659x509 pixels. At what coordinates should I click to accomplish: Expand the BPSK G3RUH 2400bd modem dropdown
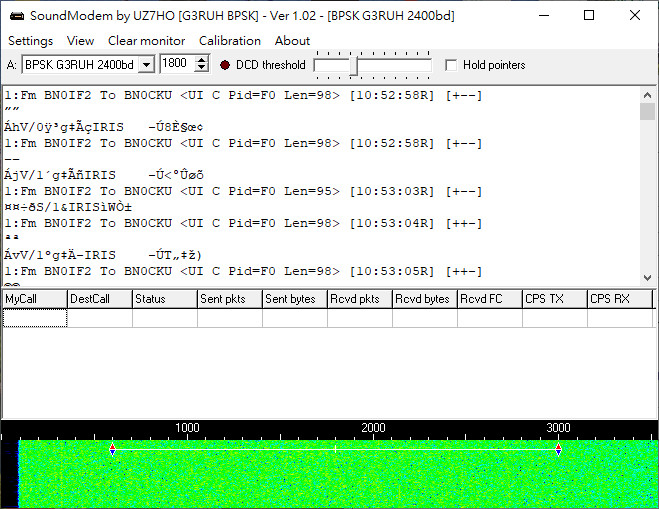[x=146, y=65]
